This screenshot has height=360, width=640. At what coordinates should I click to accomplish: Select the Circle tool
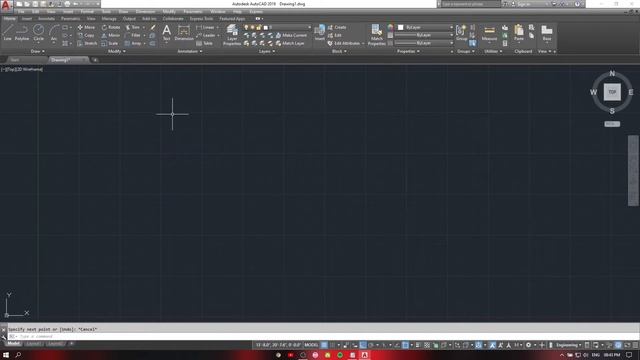coord(38,32)
